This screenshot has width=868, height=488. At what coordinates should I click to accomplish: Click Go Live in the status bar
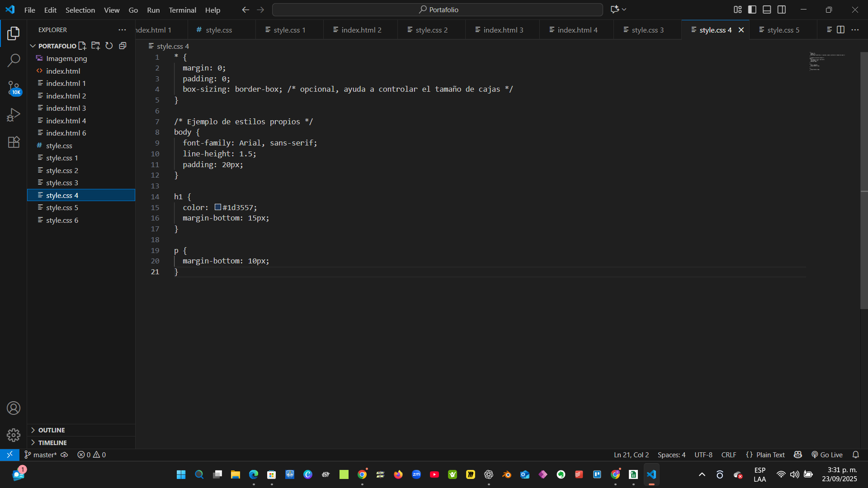(827, 455)
